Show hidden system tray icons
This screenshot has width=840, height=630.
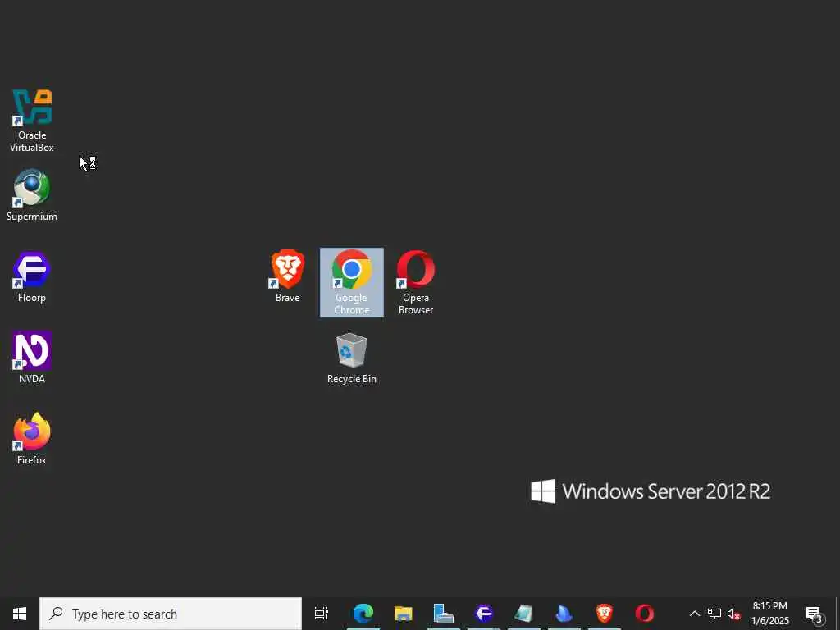pyautogui.click(x=694, y=614)
